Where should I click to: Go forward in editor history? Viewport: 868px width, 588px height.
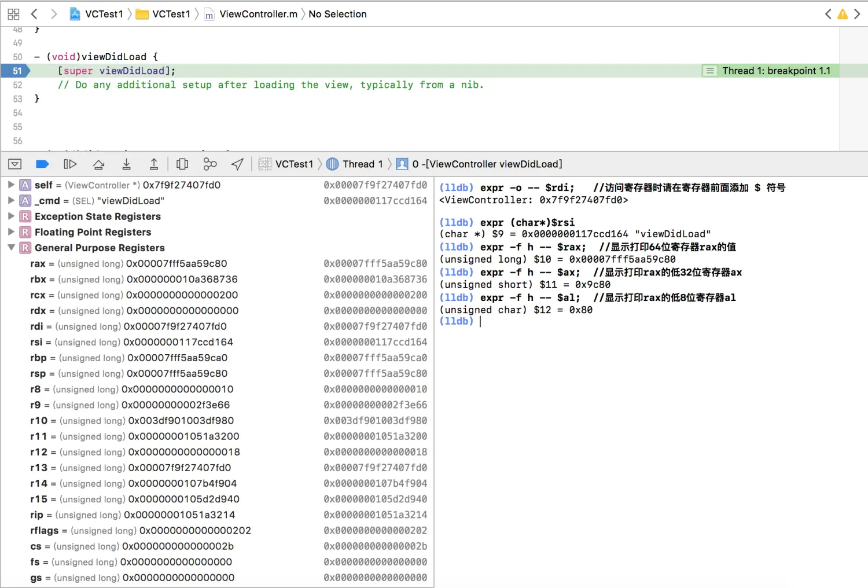point(53,14)
